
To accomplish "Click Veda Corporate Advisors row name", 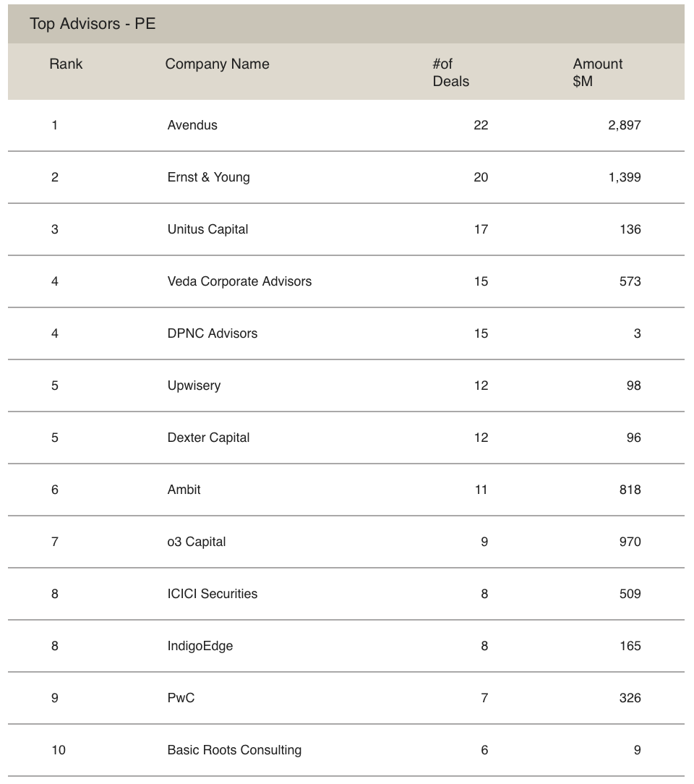I will coord(239,281).
